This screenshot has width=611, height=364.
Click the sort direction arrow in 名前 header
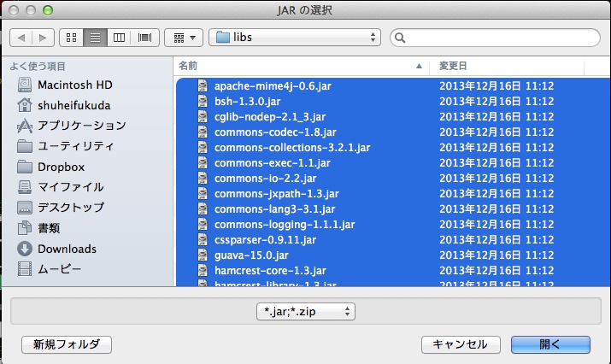(x=419, y=66)
